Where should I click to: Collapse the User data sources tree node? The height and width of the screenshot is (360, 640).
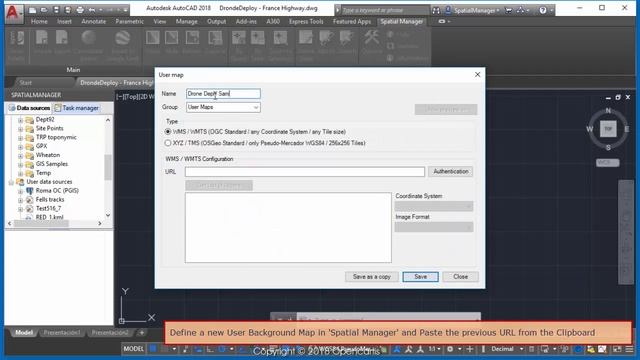(x=11, y=182)
